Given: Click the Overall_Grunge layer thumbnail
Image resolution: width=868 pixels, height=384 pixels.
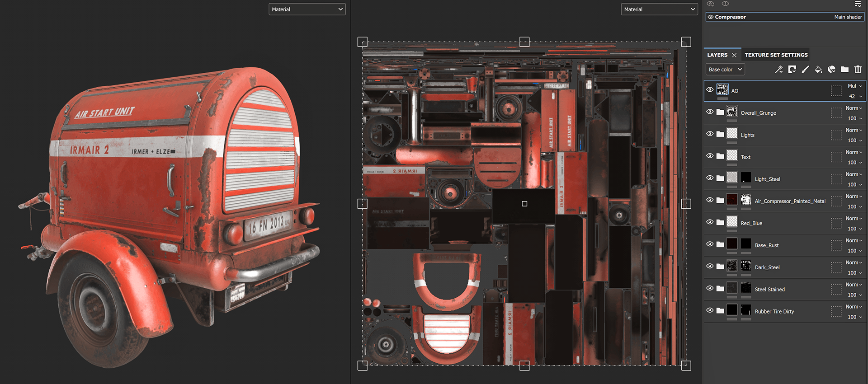Looking at the screenshot, I should pos(732,112).
